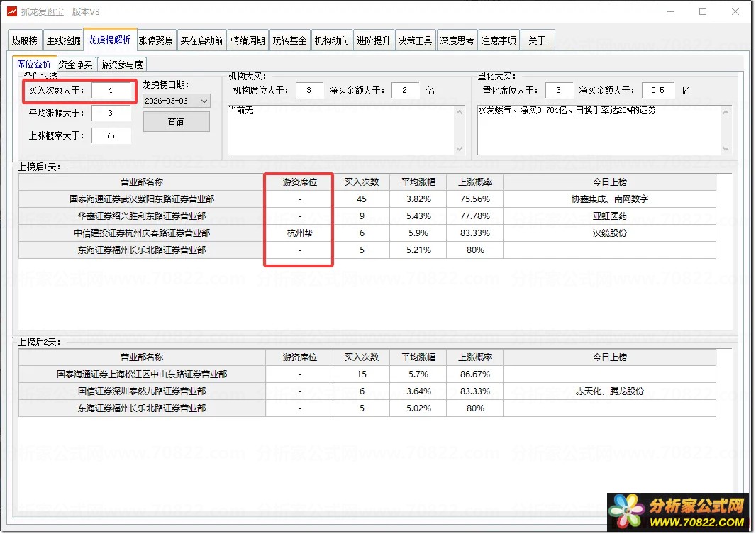This screenshot has width=756, height=534.
Task: Click the 机构席位大于 input field
Action: (x=309, y=90)
